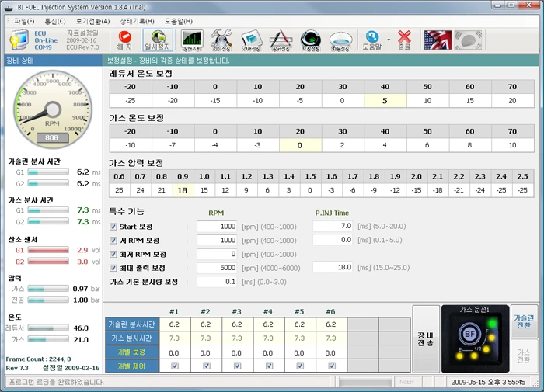The width and height of the screenshot is (544, 392).
Task: Uncheck 개별 제어 for cylinder #2
Action: pyautogui.click(x=207, y=366)
